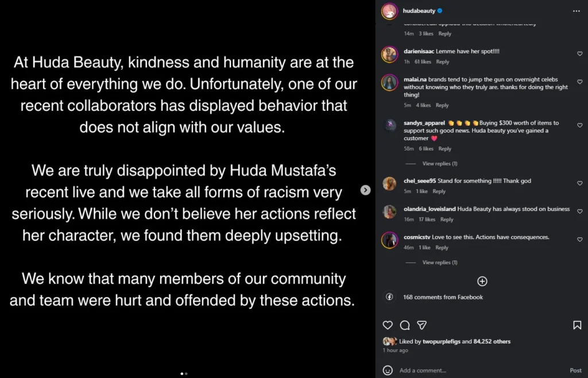Open the three-dot more options menu
Image resolution: width=588 pixels, height=378 pixels.
point(577,11)
